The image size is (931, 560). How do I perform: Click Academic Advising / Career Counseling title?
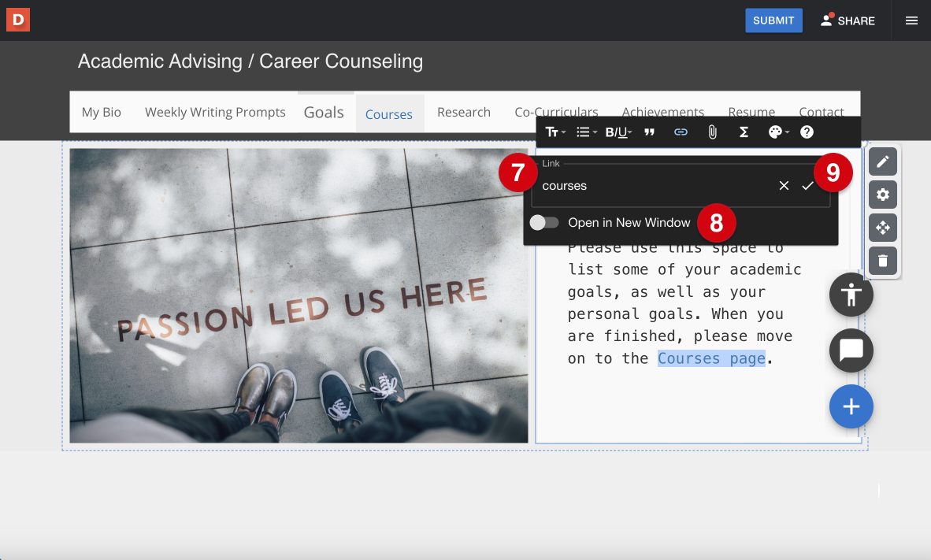coord(250,61)
